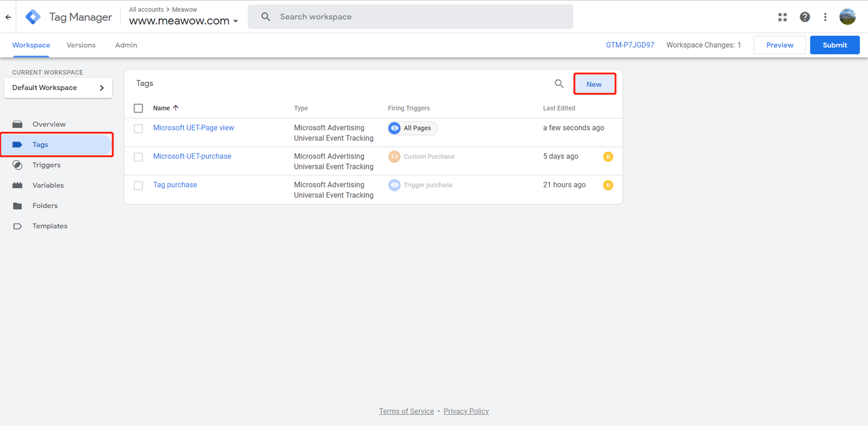Viewport: 868px width, 426px height.
Task: Click the '21 hours ago' last edited cell
Action: (564, 185)
